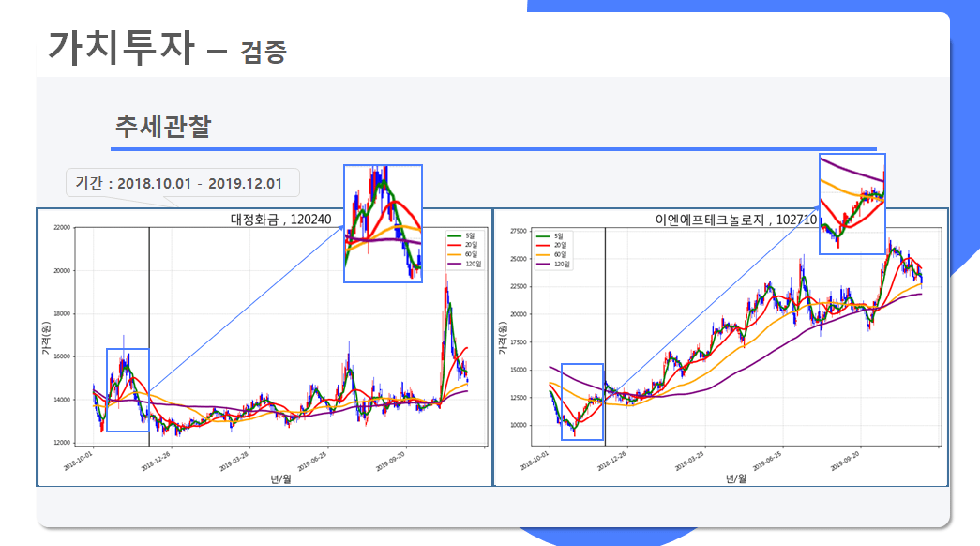Viewport: 980px width, 546px height.
Task: Click the 2019-09-20 date label on right chart
Action: coord(845,462)
